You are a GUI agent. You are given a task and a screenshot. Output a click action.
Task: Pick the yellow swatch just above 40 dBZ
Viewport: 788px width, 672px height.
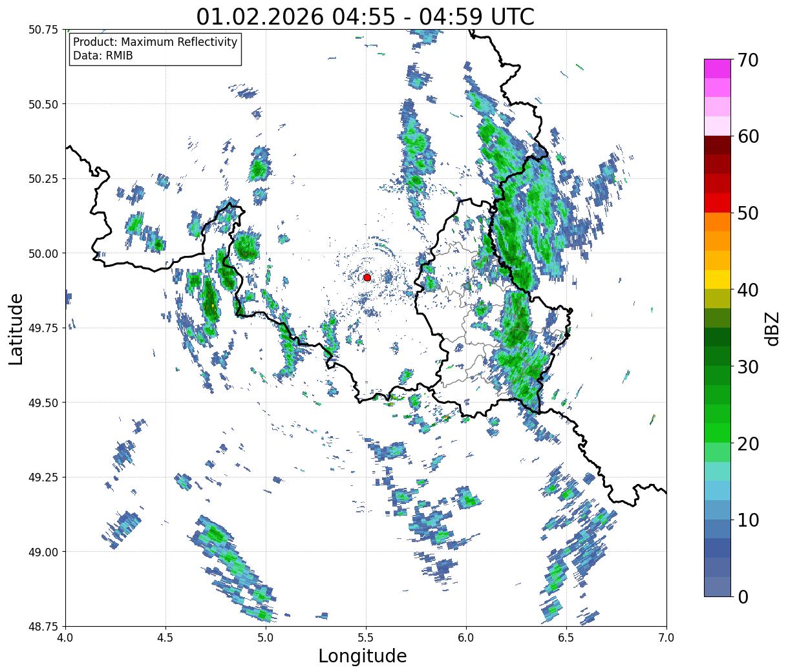pyautogui.click(x=718, y=280)
